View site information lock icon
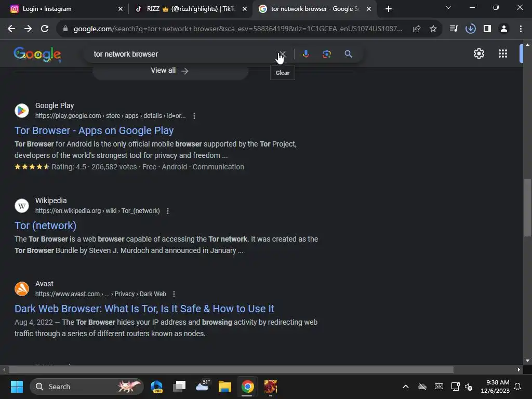The image size is (532, 399). [x=65, y=29]
